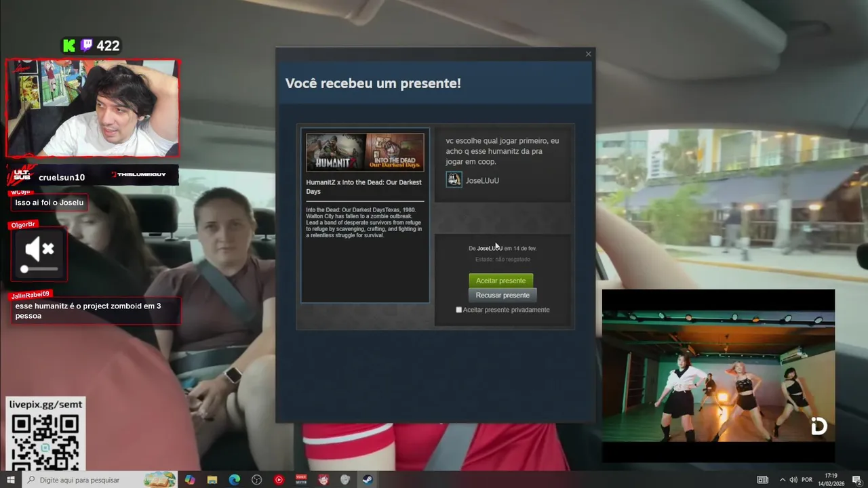Click the Recusar presente button
The height and width of the screenshot is (488, 868).
pyautogui.click(x=502, y=295)
